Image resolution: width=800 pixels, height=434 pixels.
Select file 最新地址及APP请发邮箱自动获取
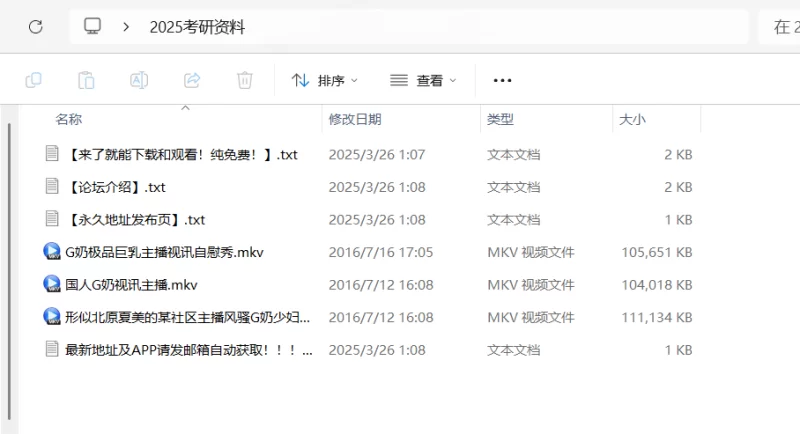189,350
